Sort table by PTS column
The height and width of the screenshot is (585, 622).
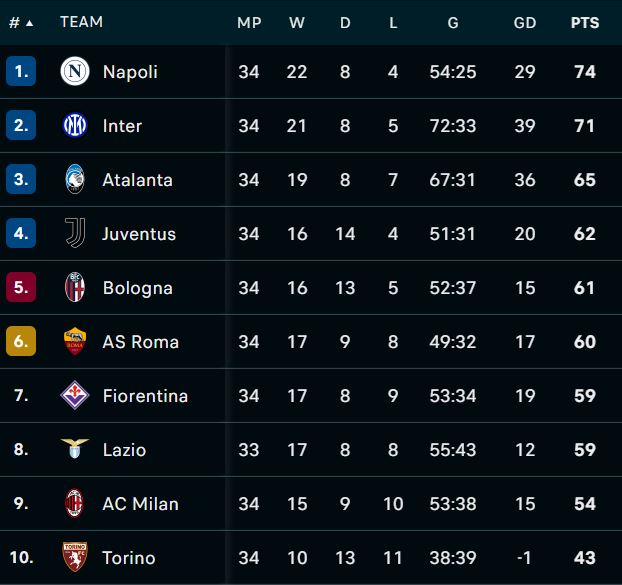(585, 23)
